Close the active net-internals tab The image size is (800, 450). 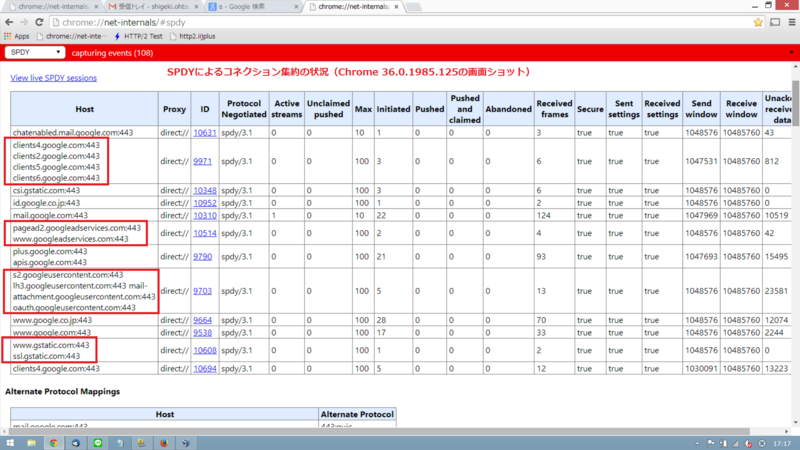pyautogui.click(x=396, y=7)
